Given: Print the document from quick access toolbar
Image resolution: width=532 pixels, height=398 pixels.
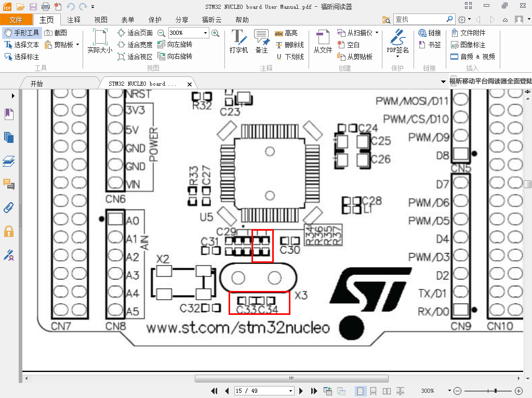Looking at the screenshot, I should (46, 6).
